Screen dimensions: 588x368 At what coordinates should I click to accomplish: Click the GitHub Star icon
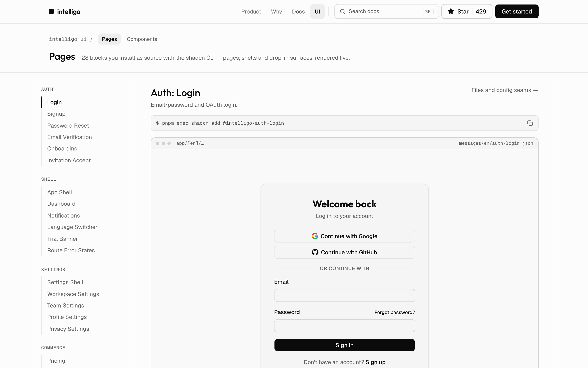tap(451, 11)
